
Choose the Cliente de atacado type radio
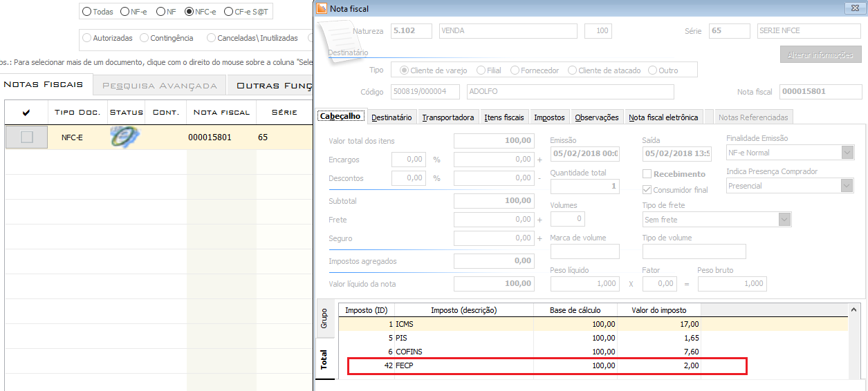pyautogui.click(x=572, y=70)
